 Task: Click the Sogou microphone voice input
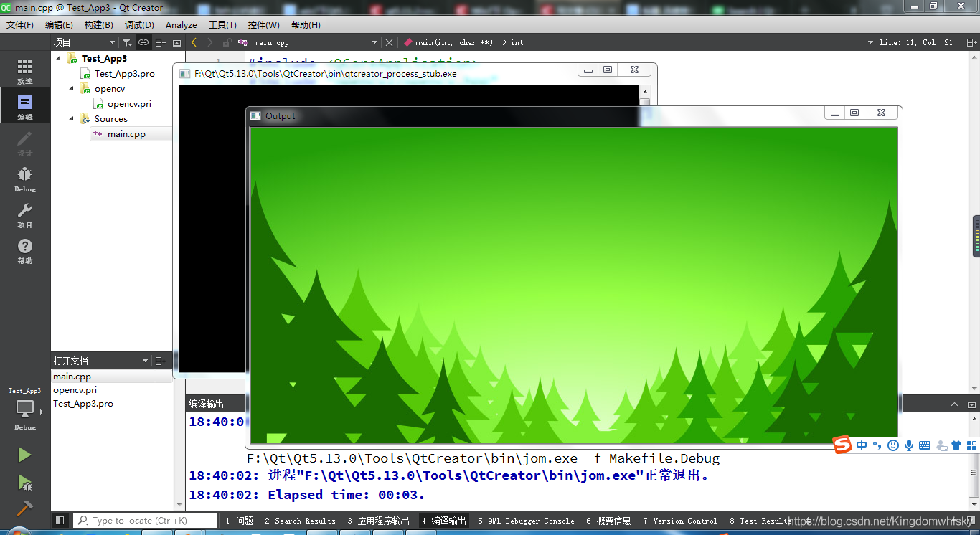(909, 445)
